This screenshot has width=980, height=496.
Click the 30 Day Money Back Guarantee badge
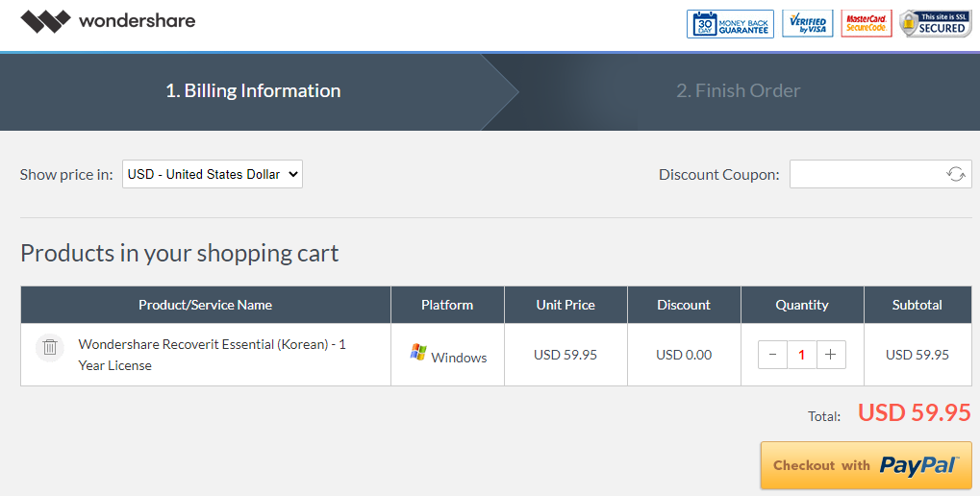tap(730, 24)
